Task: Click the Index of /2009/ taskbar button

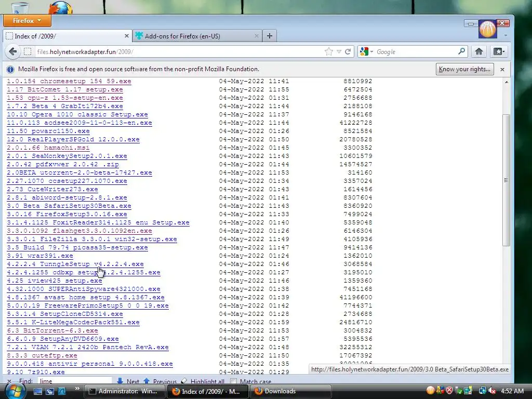Action: [x=208, y=391]
